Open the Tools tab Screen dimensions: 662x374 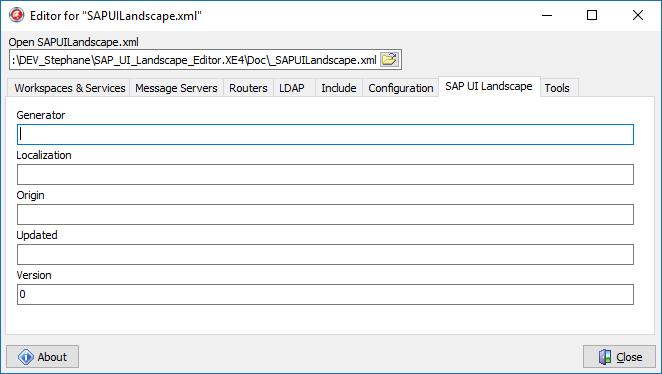[x=557, y=88]
